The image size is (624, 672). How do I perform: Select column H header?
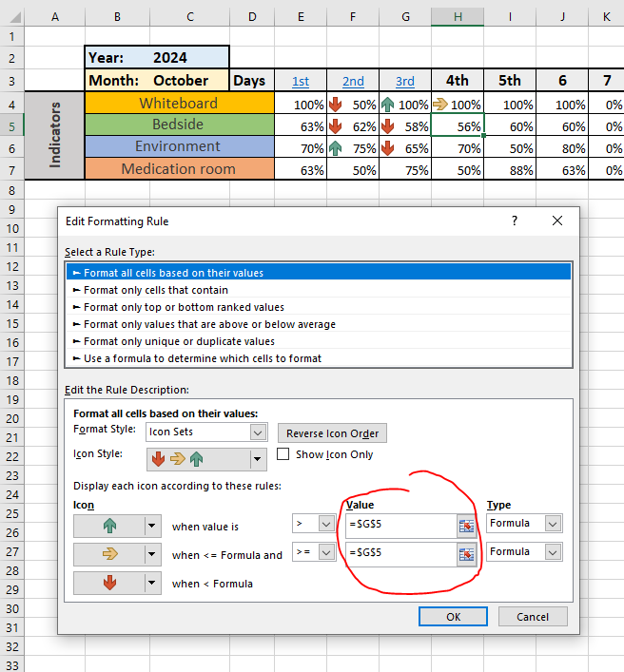tap(458, 17)
